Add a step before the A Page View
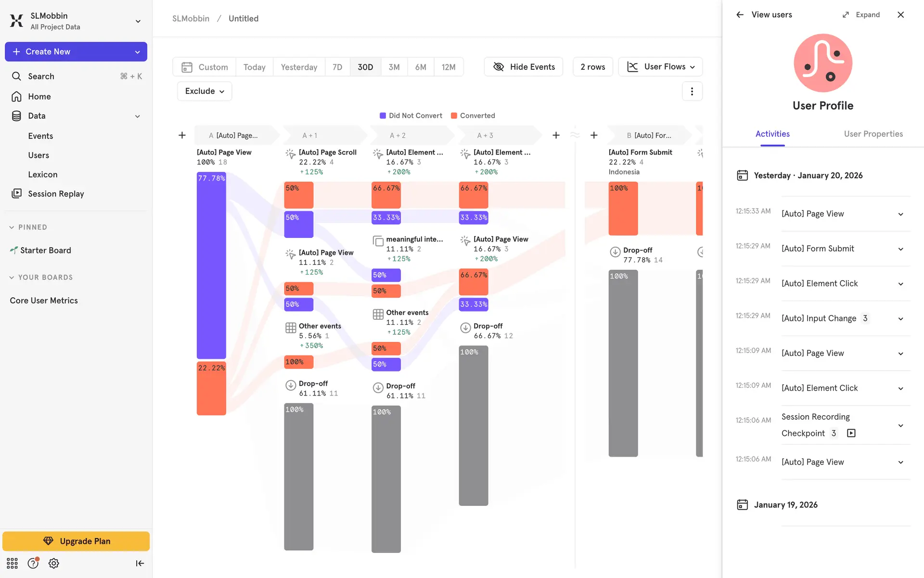This screenshot has width=924, height=578. pyautogui.click(x=182, y=135)
